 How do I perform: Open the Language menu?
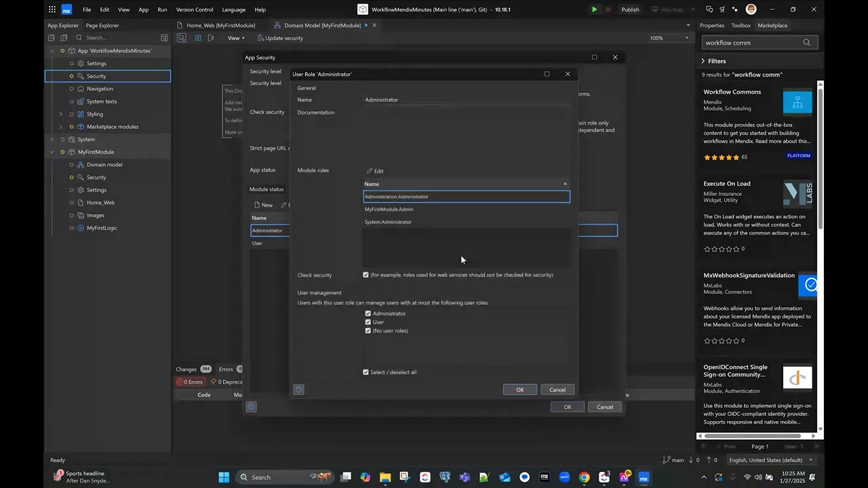tap(234, 9)
